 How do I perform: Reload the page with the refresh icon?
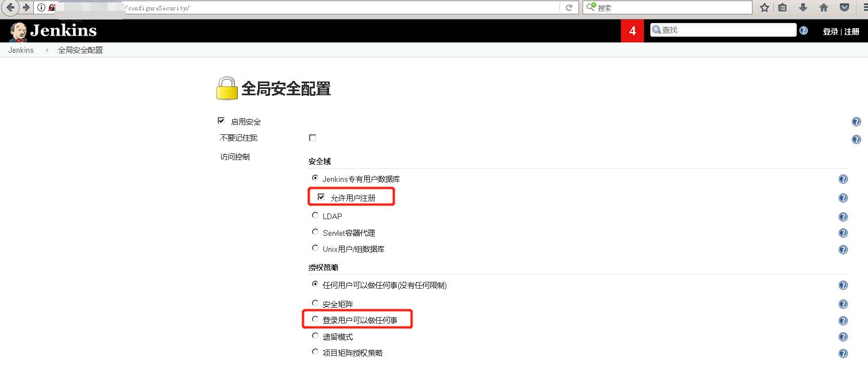[569, 7]
